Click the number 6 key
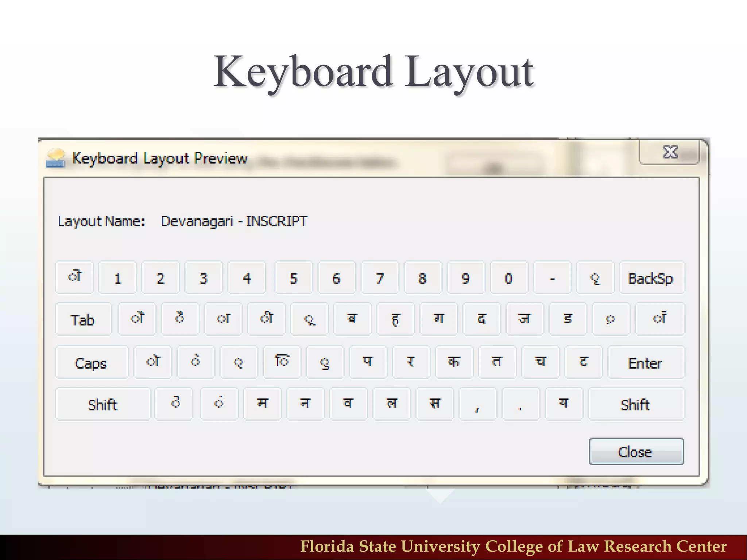The image size is (747, 560). click(337, 278)
